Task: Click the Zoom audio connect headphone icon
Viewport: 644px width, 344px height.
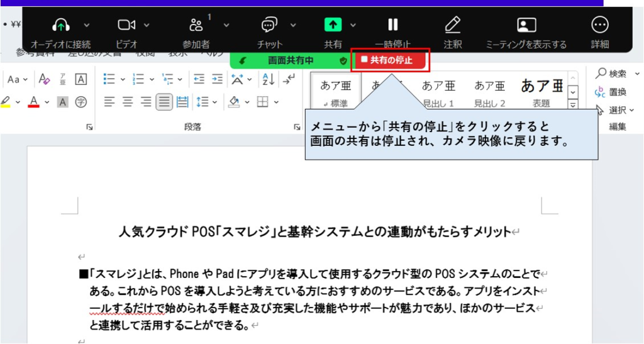Action: [x=61, y=25]
